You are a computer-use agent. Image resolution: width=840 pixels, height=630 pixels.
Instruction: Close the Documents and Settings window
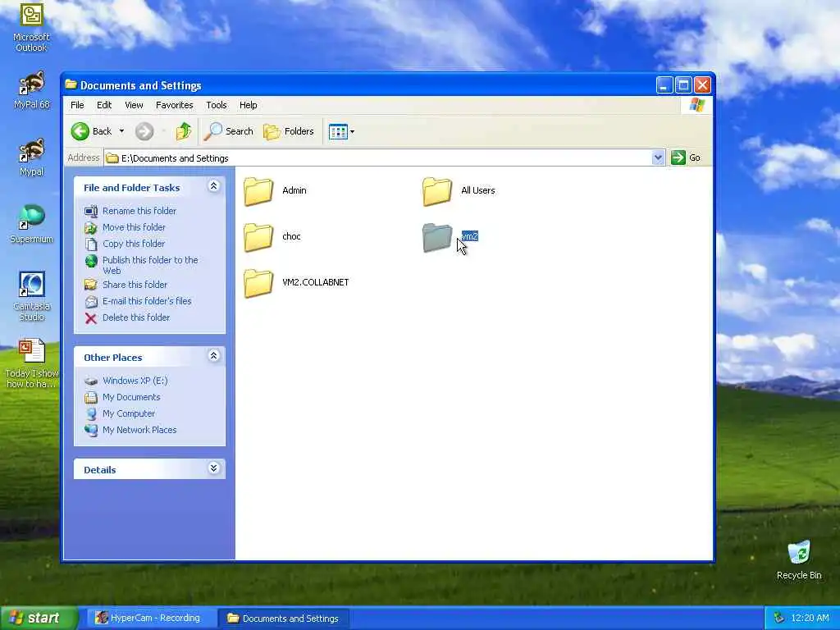tap(702, 85)
